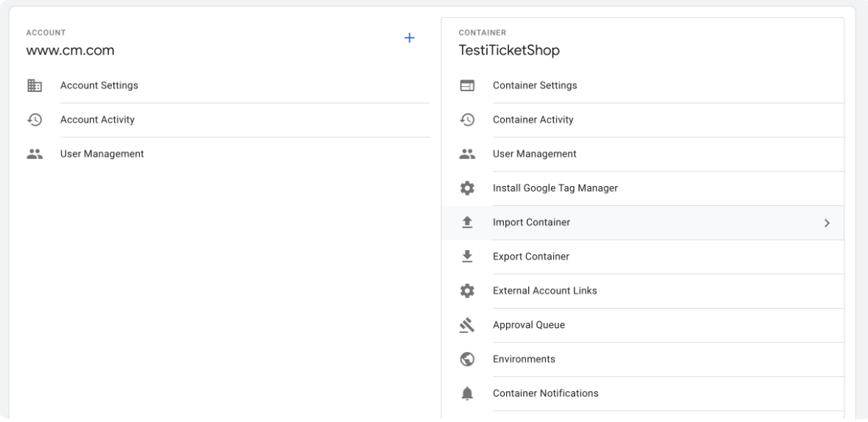This screenshot has height=422, width=868.
Task: Expand Import Container chevron arrow
Action: click(827, 223)
